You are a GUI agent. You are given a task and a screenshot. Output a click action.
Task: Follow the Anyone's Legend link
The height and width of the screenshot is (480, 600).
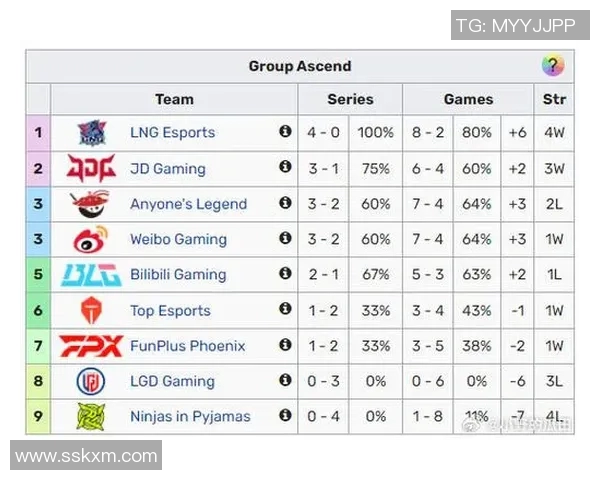(188, 204)
